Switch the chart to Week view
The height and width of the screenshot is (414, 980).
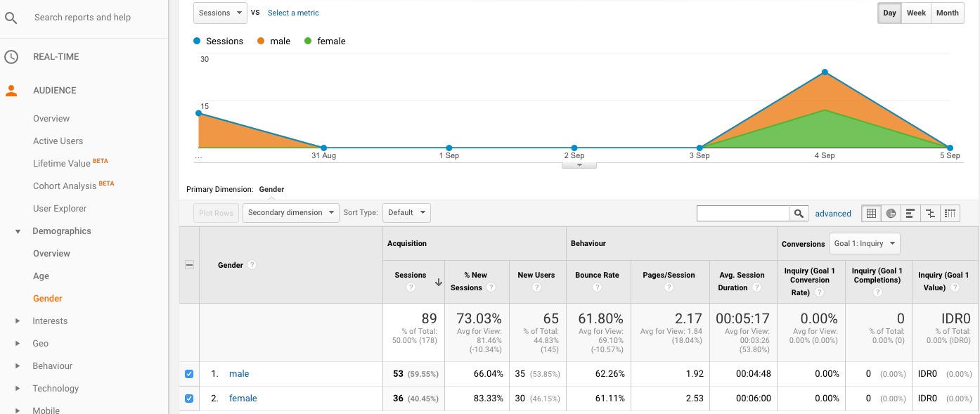point(916,13)
